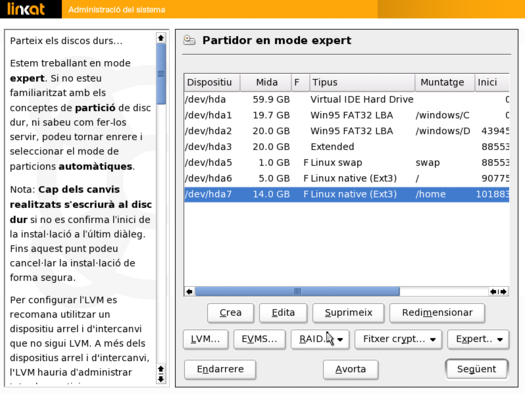The image size is (525, 394).
Task: Open the RAID dropdown menu
Action: (x=320, y=339)
